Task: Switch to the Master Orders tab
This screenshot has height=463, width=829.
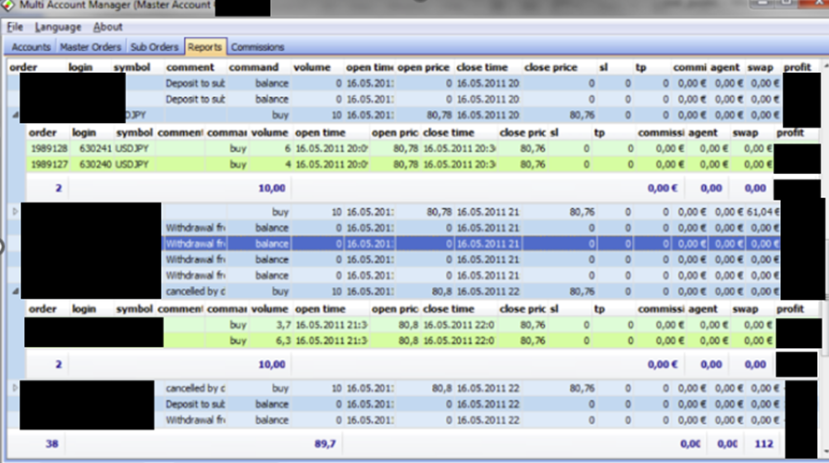Action: point(90,47)
